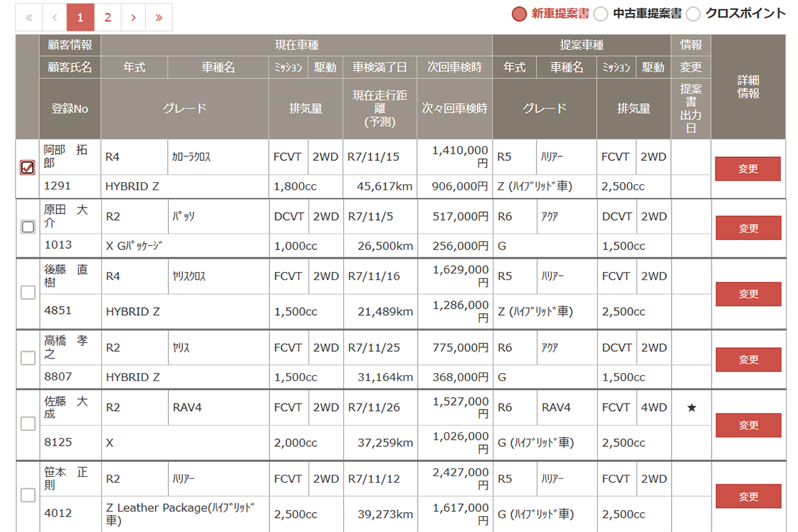The width and height of the screenshot is (798, 532).
Task: Click 変更 button for 原田 大介 row
Action: (x=749, y=228)
